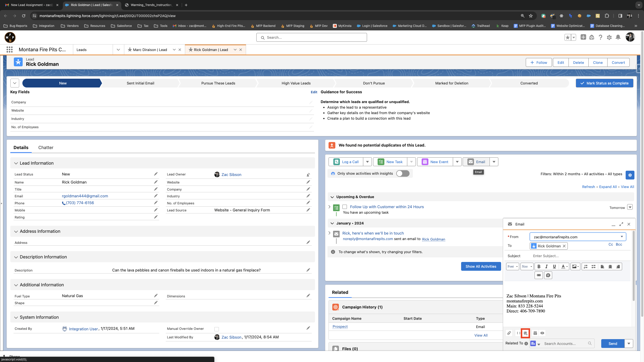Open the Send button dropdown arrow

tap(629, 344)
